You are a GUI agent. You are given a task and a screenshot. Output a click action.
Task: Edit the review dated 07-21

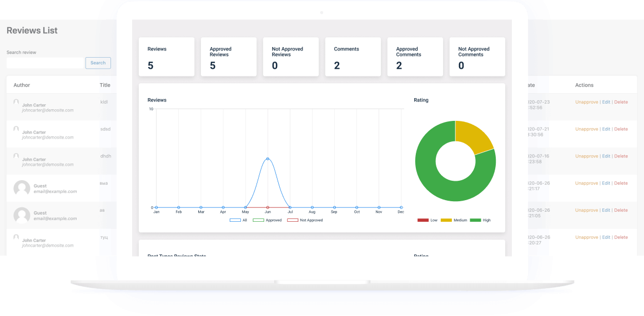pos(606,129)
